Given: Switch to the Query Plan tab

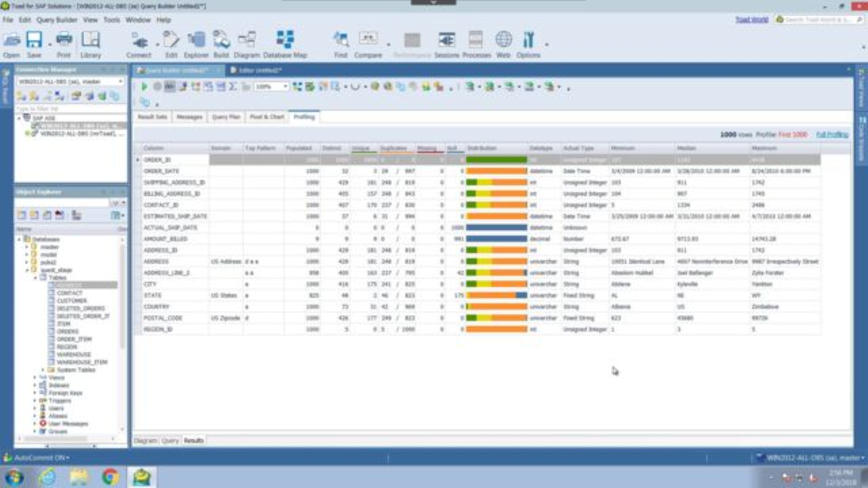Looking at the screenshot, I should (x=226, y=117).
